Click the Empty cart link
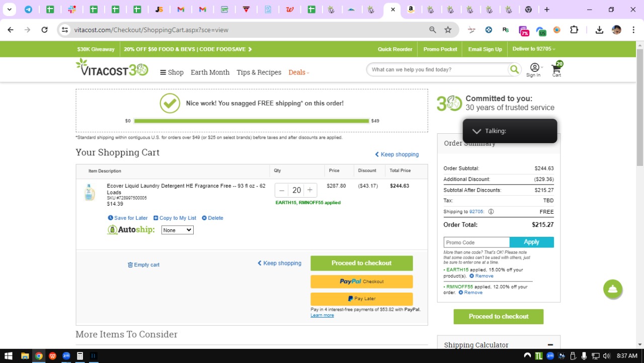 [143, 265]
